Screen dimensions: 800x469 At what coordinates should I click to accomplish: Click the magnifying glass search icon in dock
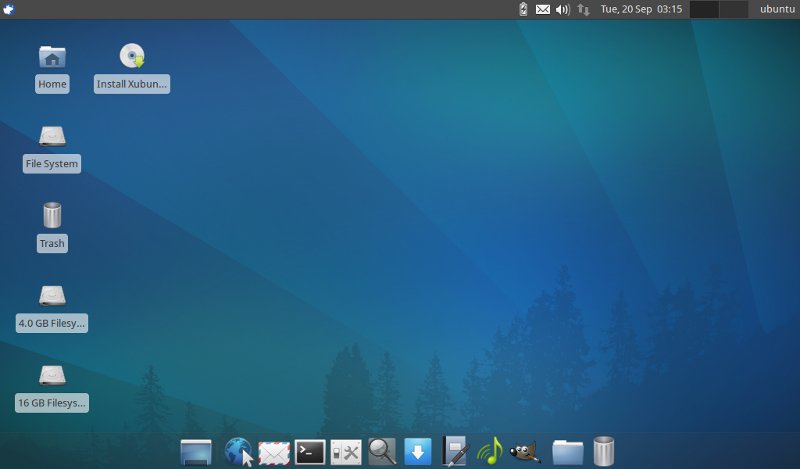(382, 452)
